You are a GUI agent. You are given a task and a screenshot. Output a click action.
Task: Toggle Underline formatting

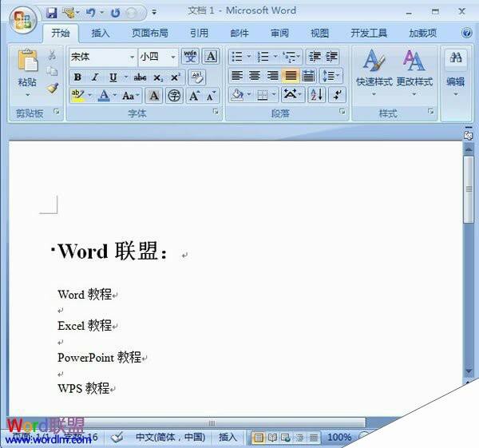tap(113, 77)
